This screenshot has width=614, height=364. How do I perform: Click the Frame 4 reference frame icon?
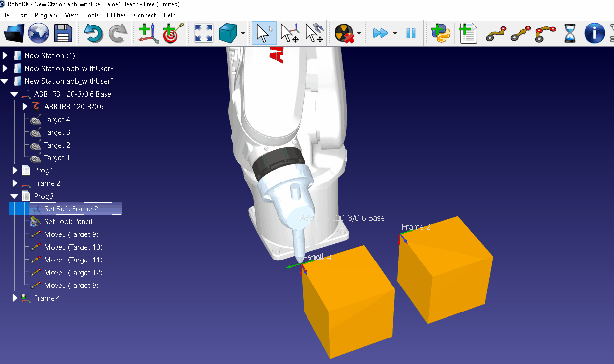[26, 298]
